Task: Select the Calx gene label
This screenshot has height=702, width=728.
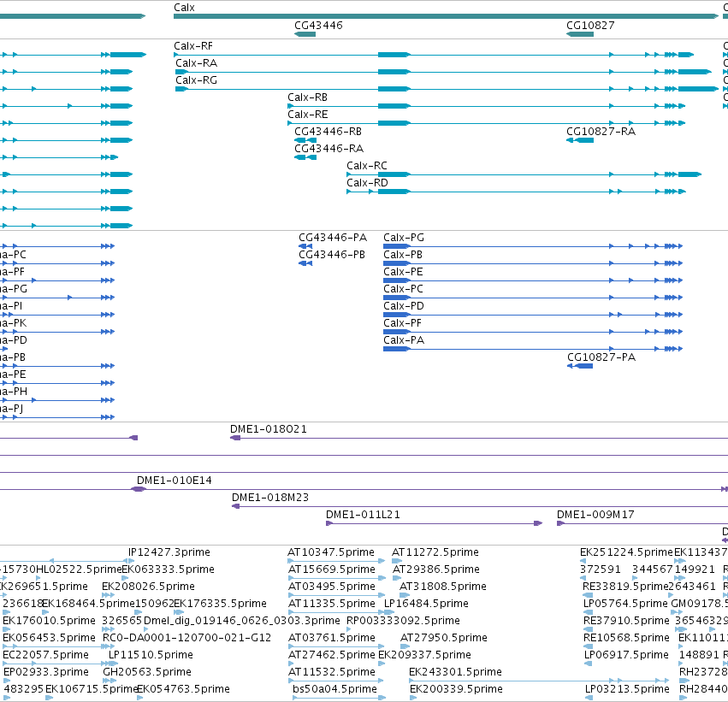Action: click(x=184, y=8)
